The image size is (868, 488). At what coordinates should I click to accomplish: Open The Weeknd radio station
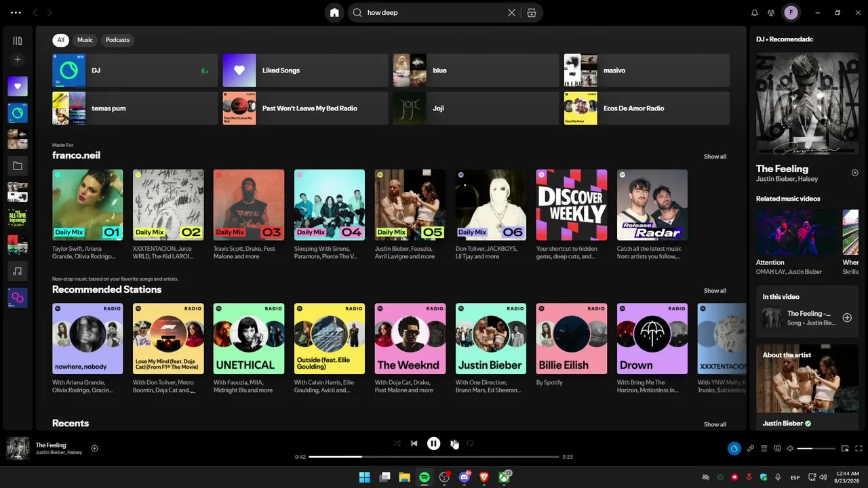click(x=410, y=339)
